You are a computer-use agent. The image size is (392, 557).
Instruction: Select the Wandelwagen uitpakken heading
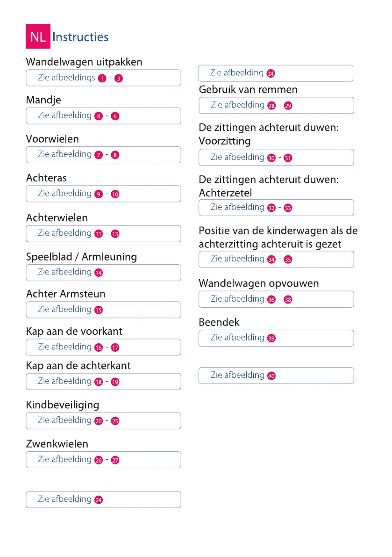[84, 62]
